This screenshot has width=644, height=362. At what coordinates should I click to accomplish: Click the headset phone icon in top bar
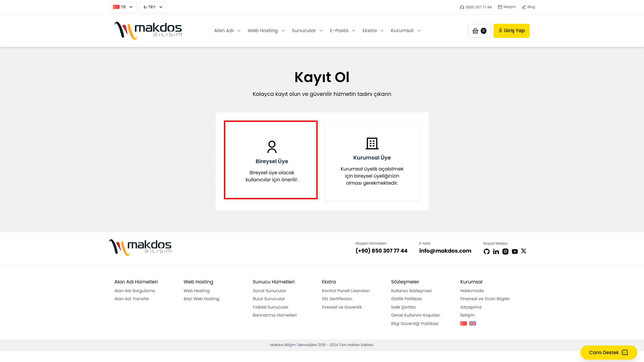tap(462, 7)
